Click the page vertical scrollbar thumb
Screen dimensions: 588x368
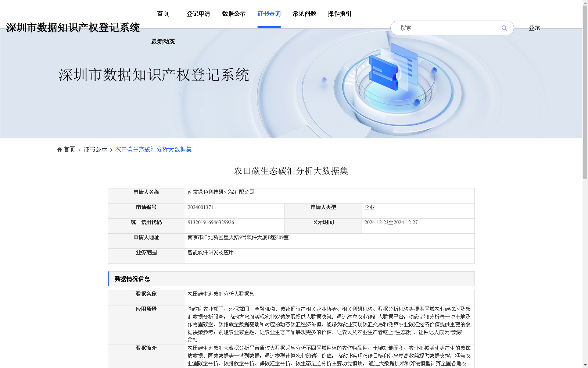[585, 92]
